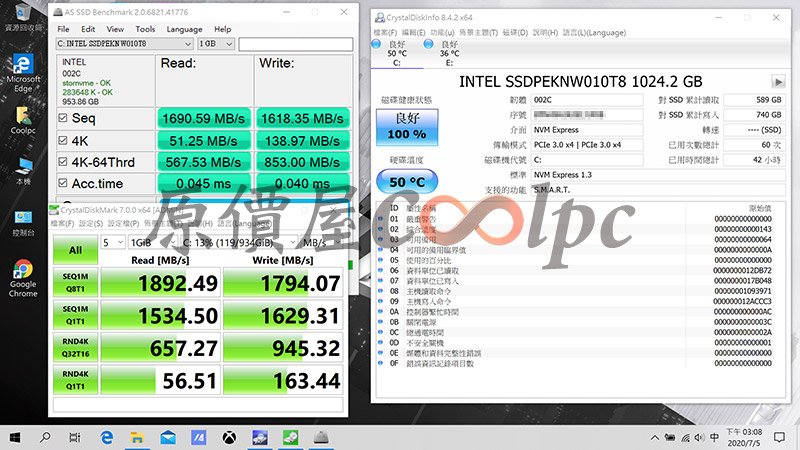Click the PCIe 3.0 x4 transfer mode field
800x450 pixels.
coord(587,145)
